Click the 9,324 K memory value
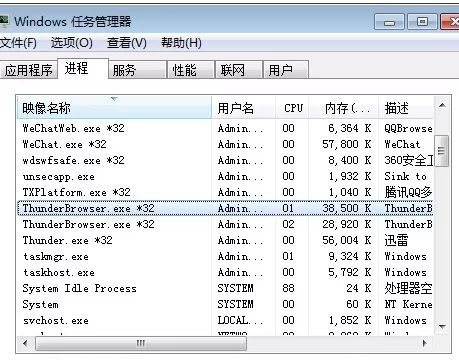The image size is (459, 360). (x=350, y=256)
